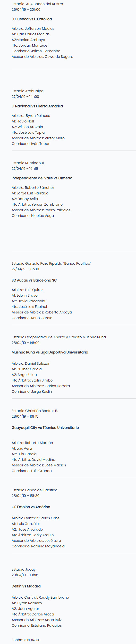Image resolution: width=136 pixels, height=644 pixels.
Task: Click the Árbitro: Jefferson Macías line
Action: [33, 29]
